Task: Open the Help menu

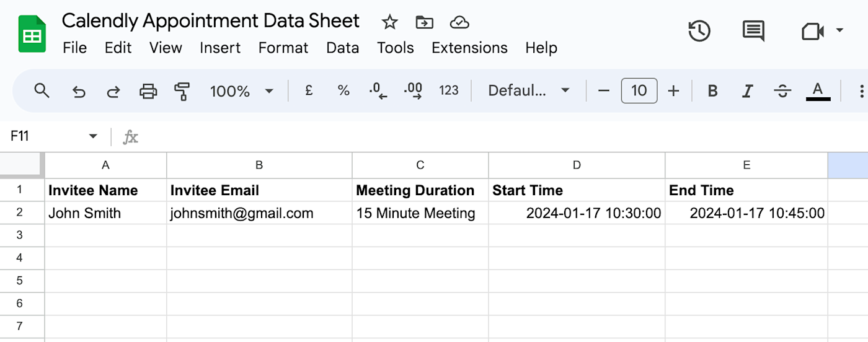Action: 541,48
